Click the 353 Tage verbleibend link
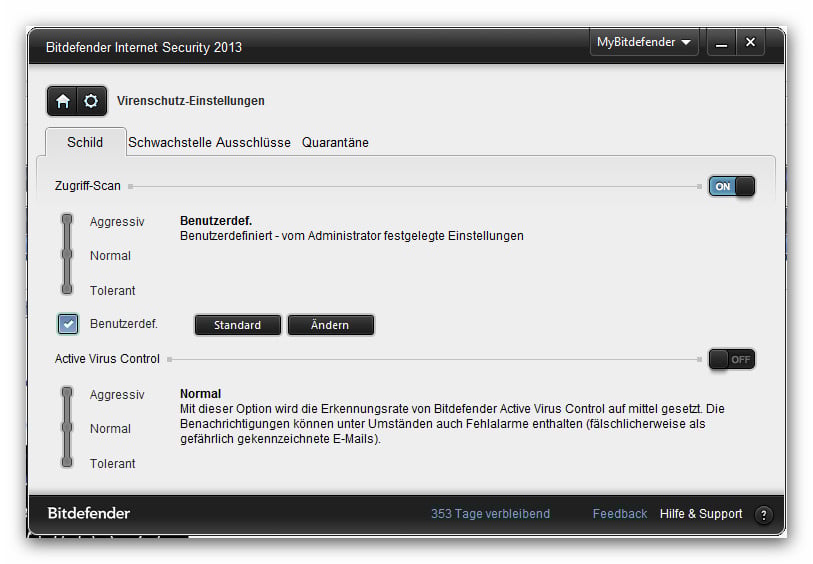813x564 pixels. pyautogui.click(x=490, y=514)
